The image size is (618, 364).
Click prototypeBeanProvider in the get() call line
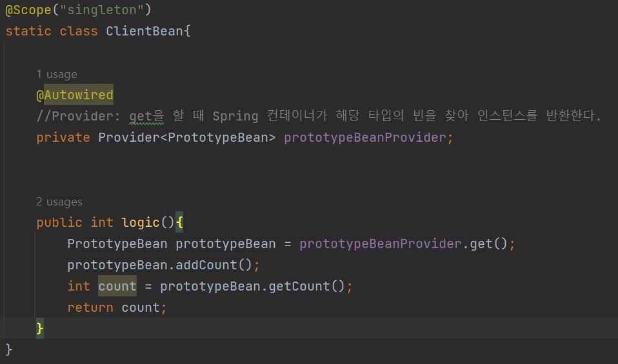tap(381, 244)
